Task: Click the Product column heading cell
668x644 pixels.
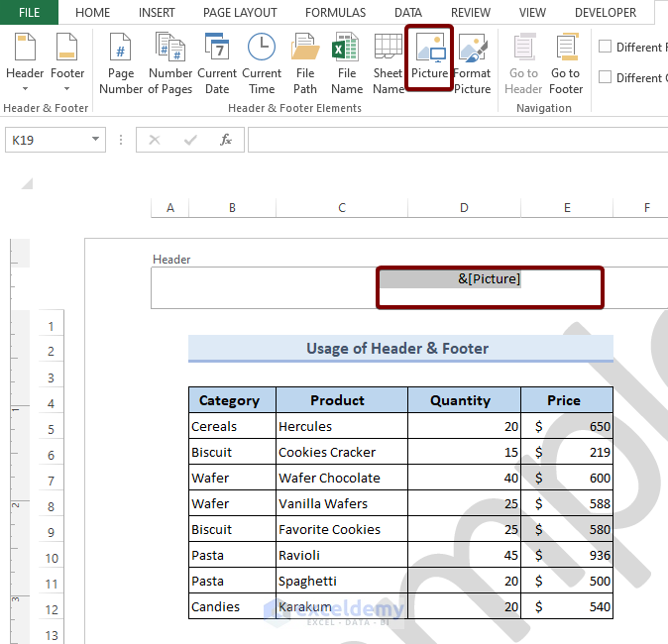Action: (x=342, y=400)
